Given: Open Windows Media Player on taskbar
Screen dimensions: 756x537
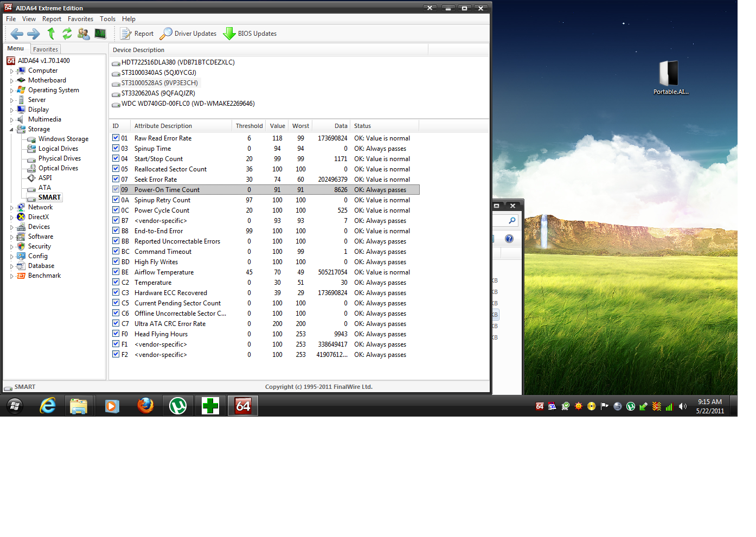Looking at the screenshot, I should (112, 406).
